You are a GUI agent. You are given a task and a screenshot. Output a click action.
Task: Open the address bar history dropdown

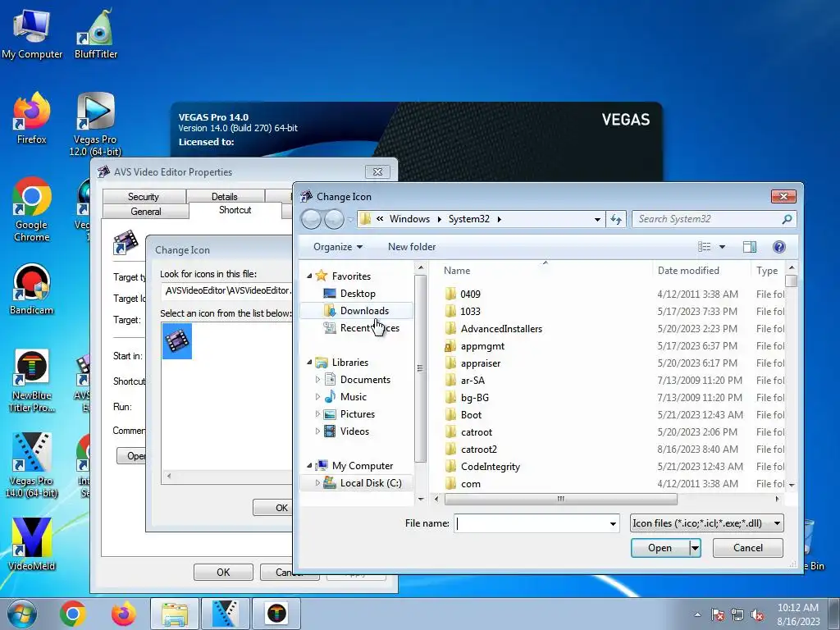click(597, 219)
